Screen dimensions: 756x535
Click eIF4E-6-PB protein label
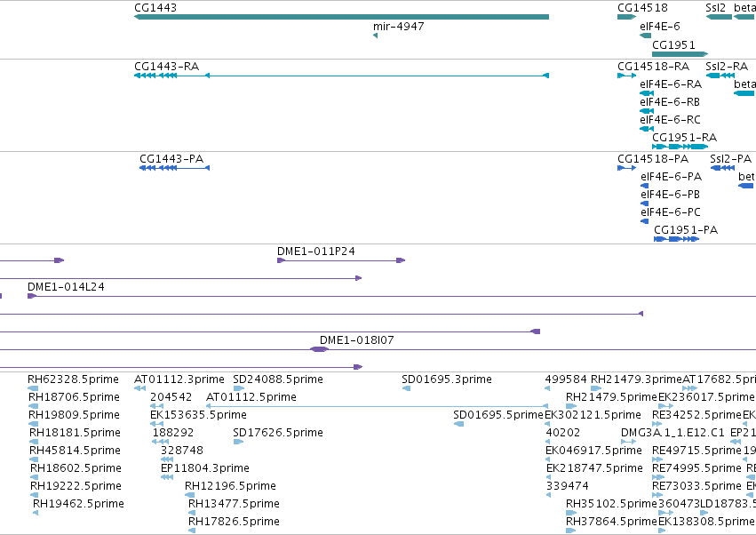tap(670, 195)
